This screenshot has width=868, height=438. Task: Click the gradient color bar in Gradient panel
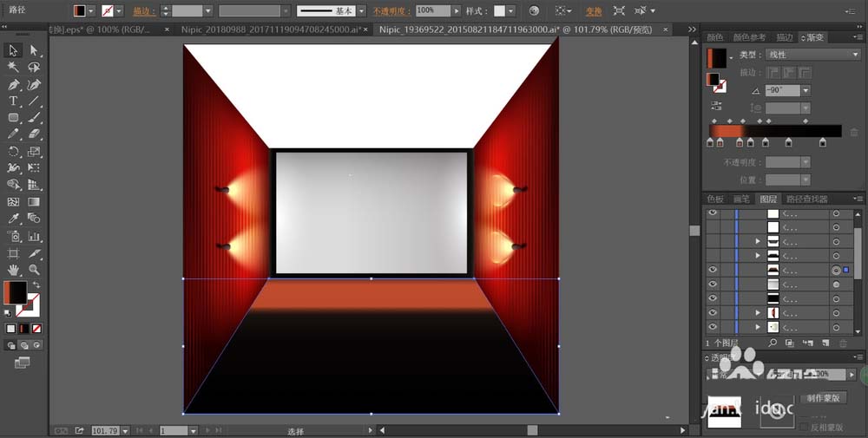click(775, 131)
